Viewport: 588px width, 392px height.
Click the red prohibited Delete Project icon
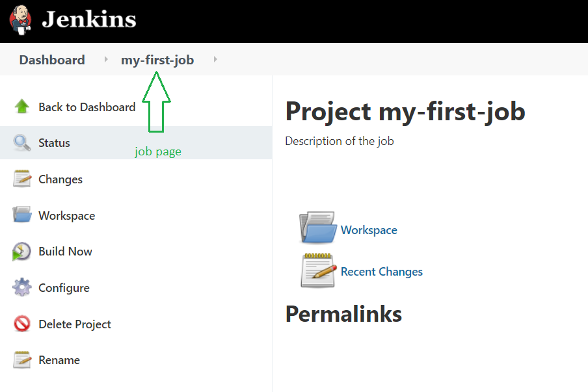21,324
